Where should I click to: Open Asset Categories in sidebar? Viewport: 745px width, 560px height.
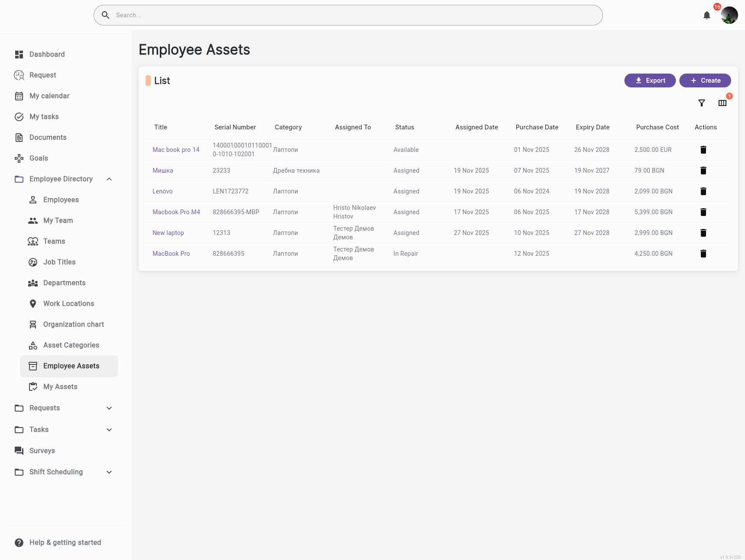pyautogui.click(x=71, y=345)
